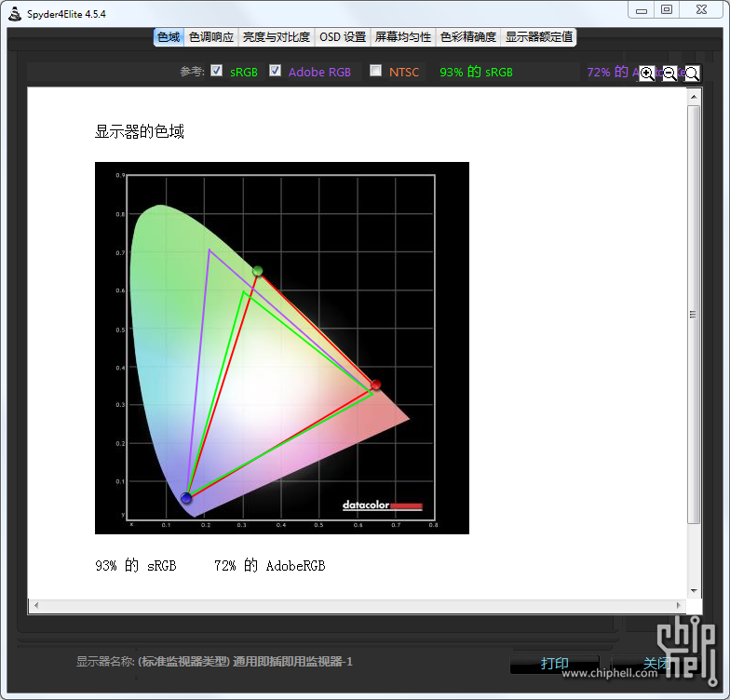Enable the NTSC reference checkbox
Image resolution: width=730 pixels, height=700 pixels.
[375, 71]
